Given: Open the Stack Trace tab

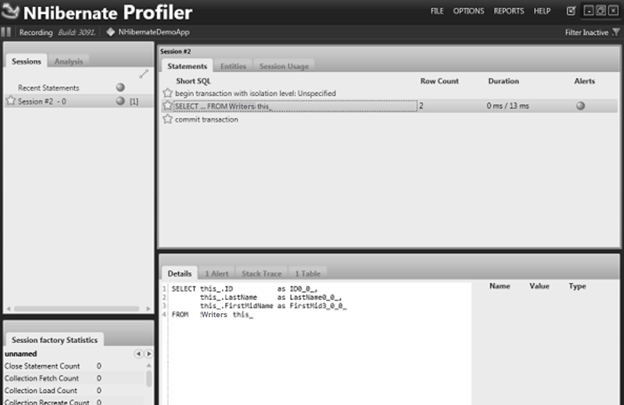Looking at the screenshot, I should 261,274.
